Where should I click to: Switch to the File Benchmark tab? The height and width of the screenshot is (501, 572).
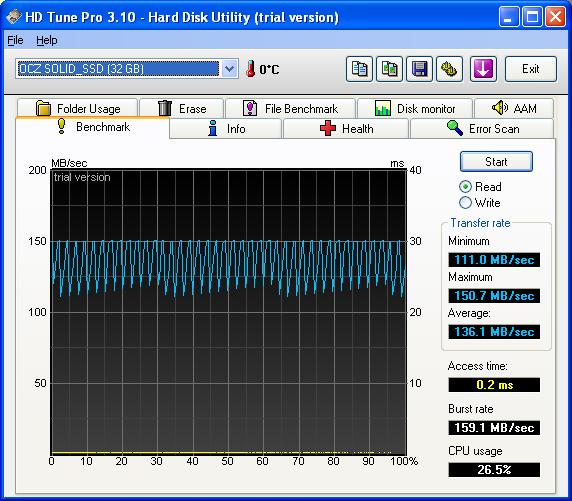pos(290,109)
